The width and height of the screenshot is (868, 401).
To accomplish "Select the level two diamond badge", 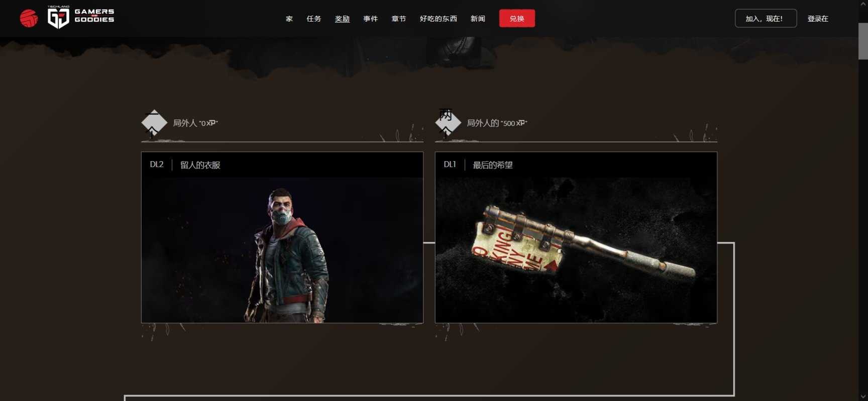I will coord(448,123).
